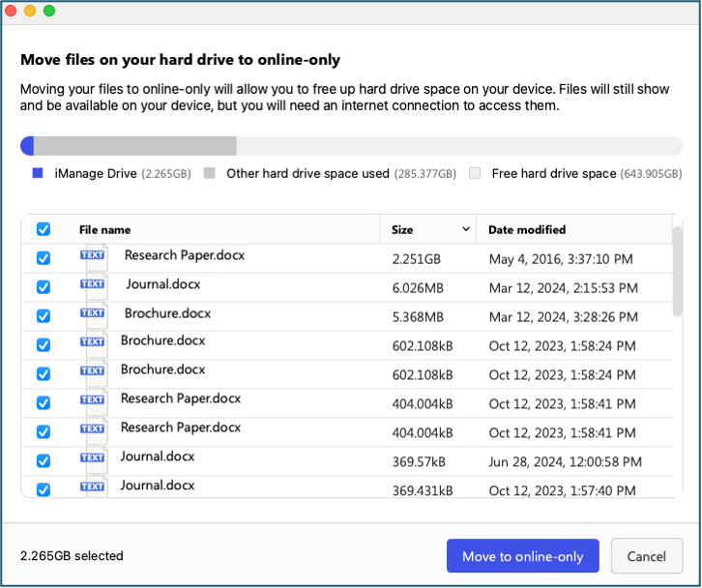Viewport: 702px width, 588px height.
Task: Click the gray Other hard drive space legend square
Action: click(209, 173)
